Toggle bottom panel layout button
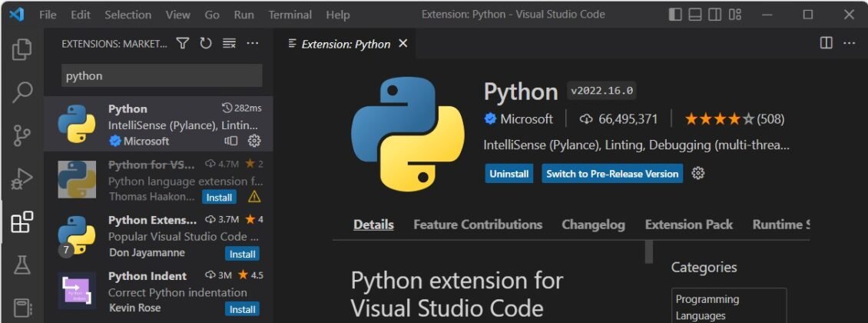Screen dimensions: 868x323 pos(695,15)
